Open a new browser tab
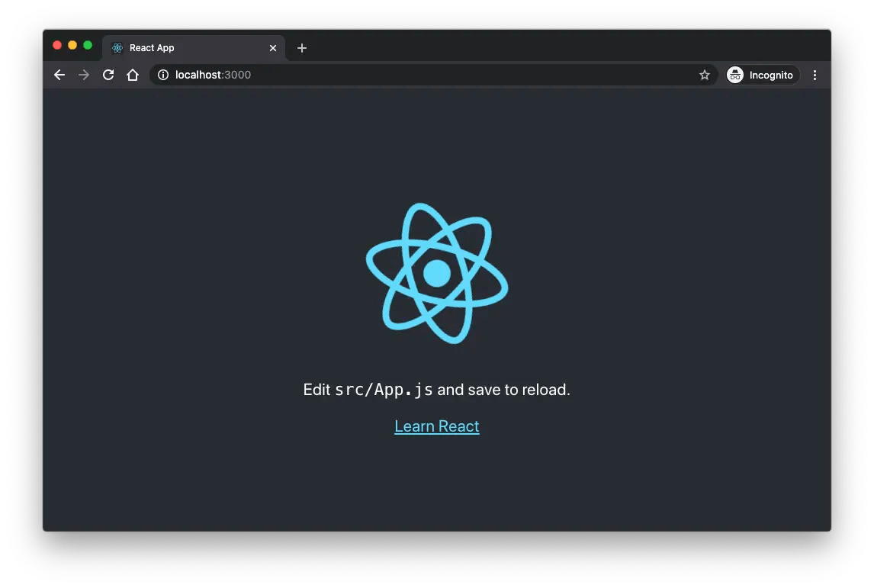 point(301,47)
